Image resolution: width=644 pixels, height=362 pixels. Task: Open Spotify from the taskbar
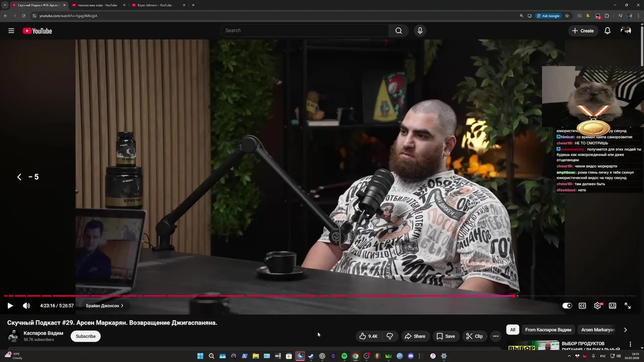pos(344,356)
